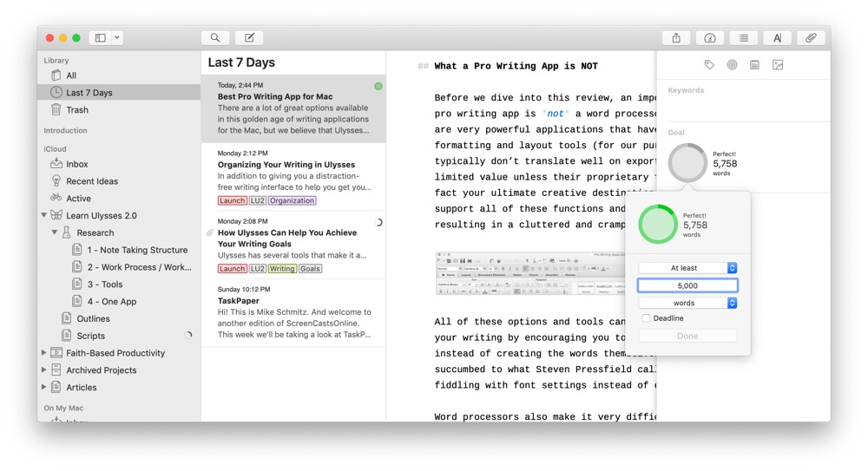Open the share export icon
The image size is (868, 471).
pos(676,37)
